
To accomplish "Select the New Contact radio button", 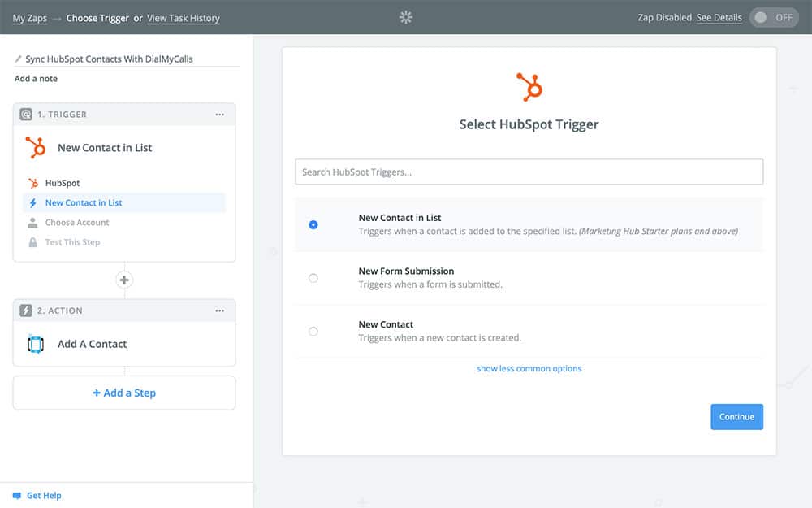I will click(313, 332).
